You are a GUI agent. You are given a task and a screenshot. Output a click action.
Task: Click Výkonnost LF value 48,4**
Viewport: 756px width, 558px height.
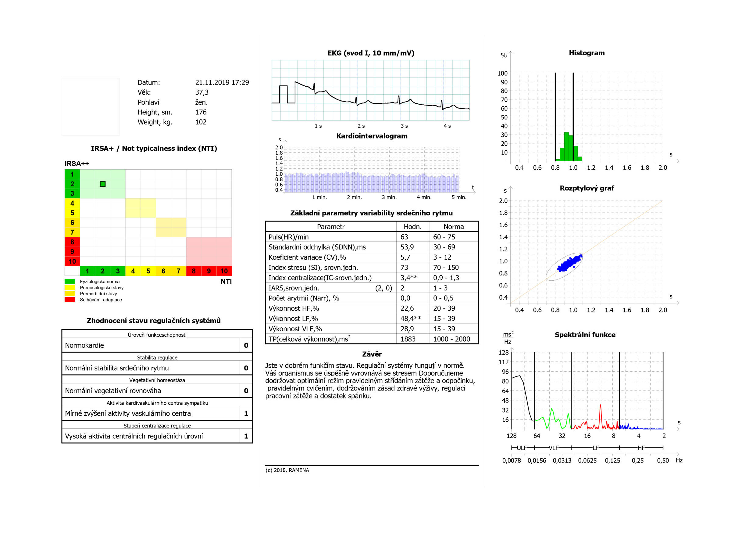click(410, 319)
